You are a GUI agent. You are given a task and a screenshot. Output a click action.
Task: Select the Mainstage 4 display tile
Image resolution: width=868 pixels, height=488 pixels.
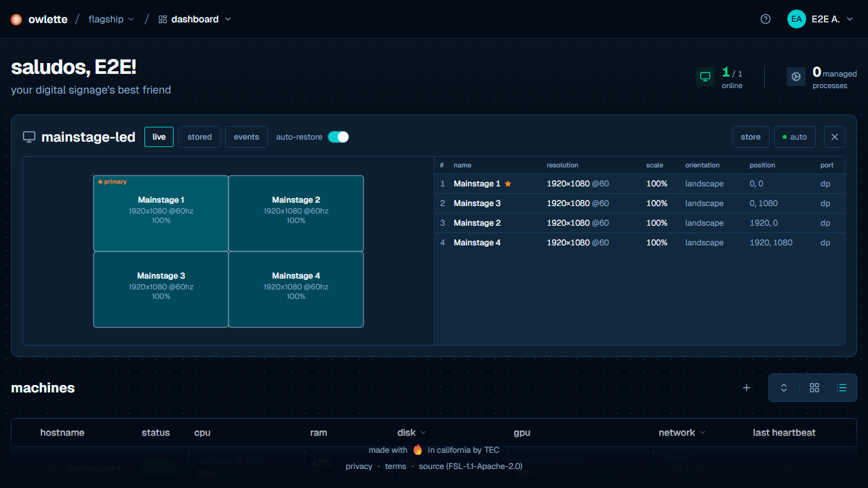(x=296, y=289)
